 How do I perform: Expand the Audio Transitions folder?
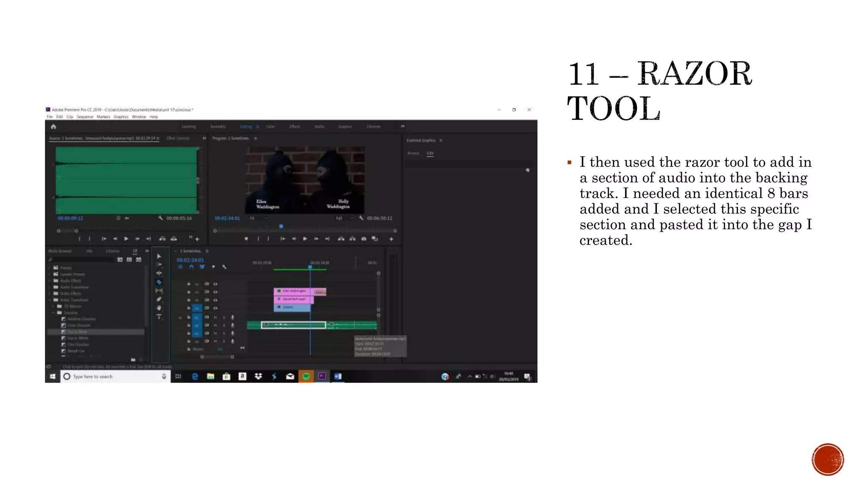tap(50, 287)
